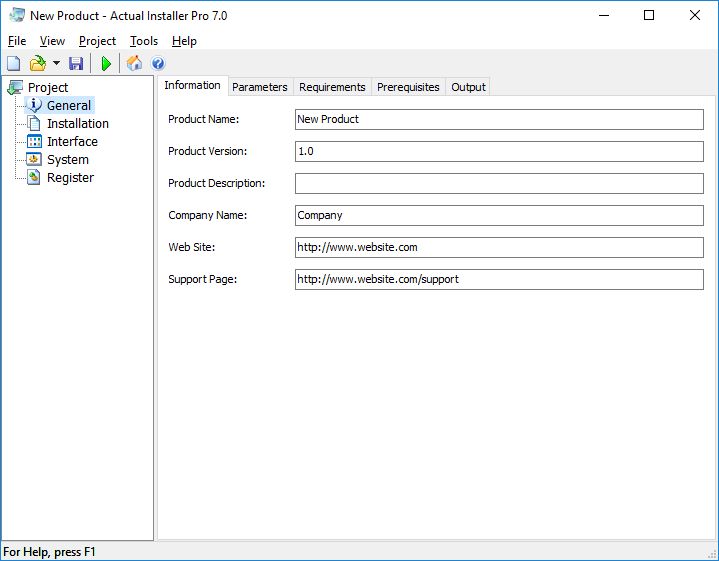The image size is (719, 561).
Task: Click the 'Support Page:' label
Action: (x=203, y=279)
